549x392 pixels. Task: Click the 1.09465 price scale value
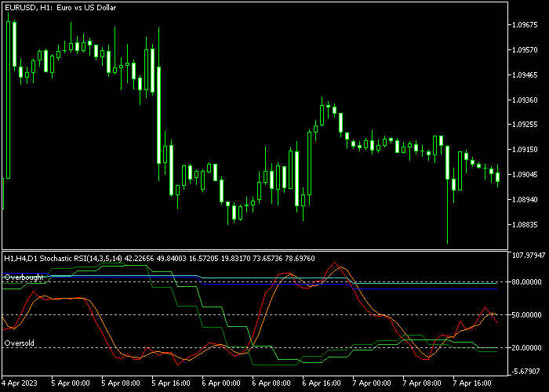525,75
